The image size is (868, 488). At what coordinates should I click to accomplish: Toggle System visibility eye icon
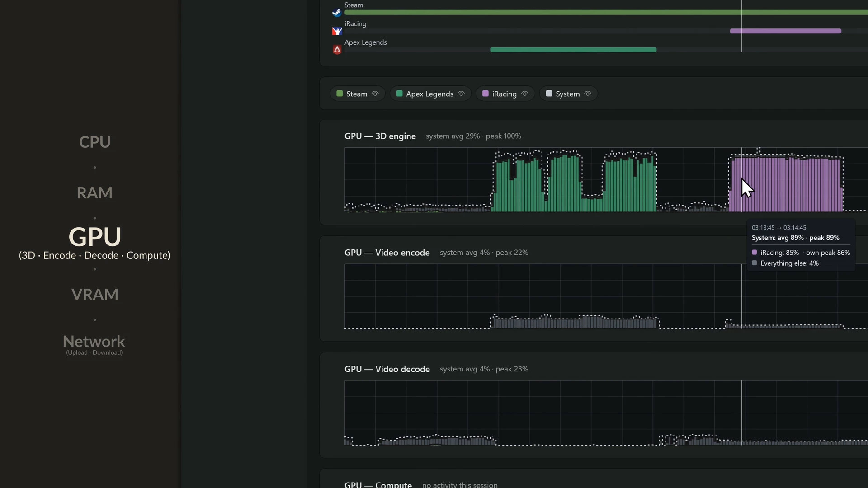tap(588, 94)
